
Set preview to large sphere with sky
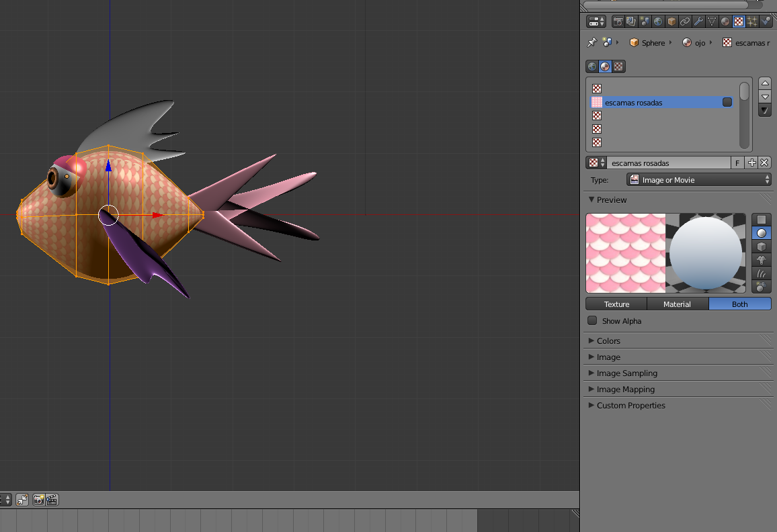tap(762, 286)
